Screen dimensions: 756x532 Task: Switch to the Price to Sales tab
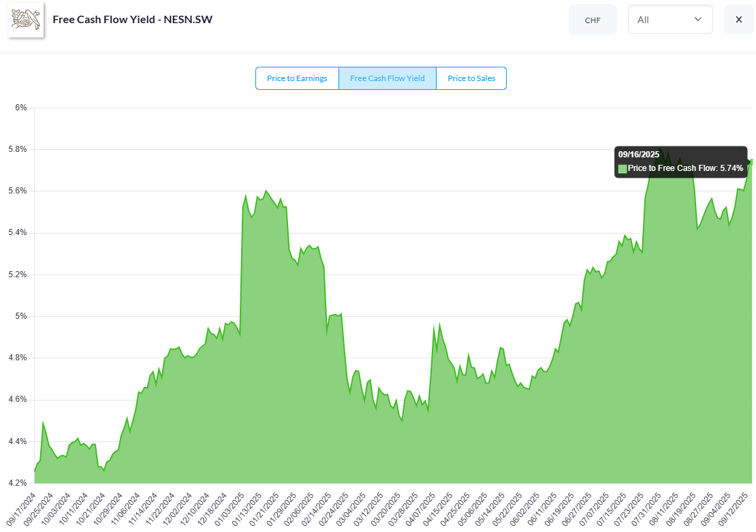coord(471,78)
